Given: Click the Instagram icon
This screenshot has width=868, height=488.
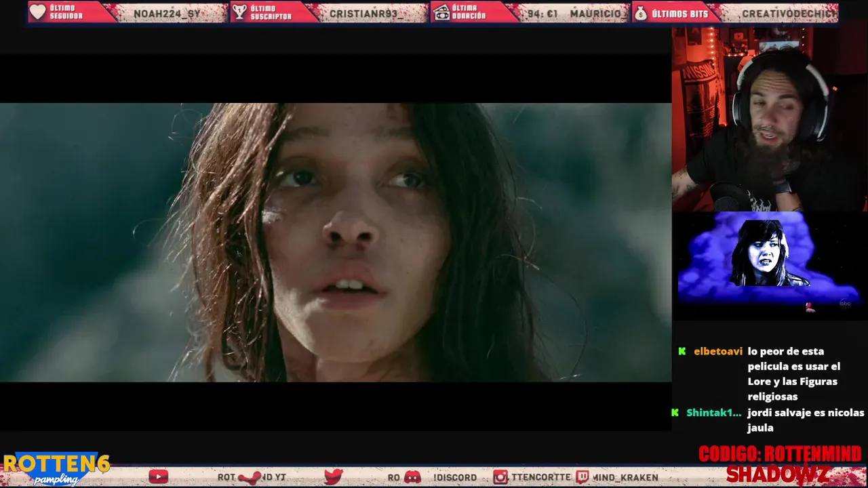Looking at the screenshot, I should 500,477.
